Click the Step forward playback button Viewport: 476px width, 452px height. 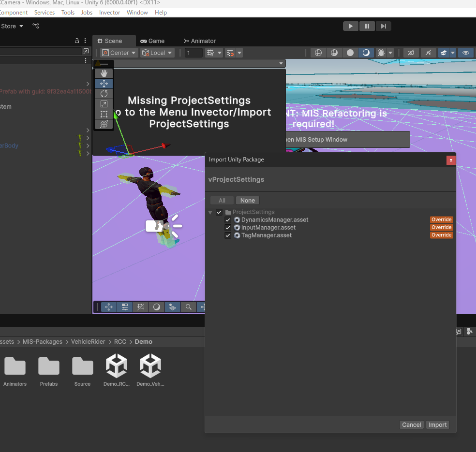pos(383,26)
